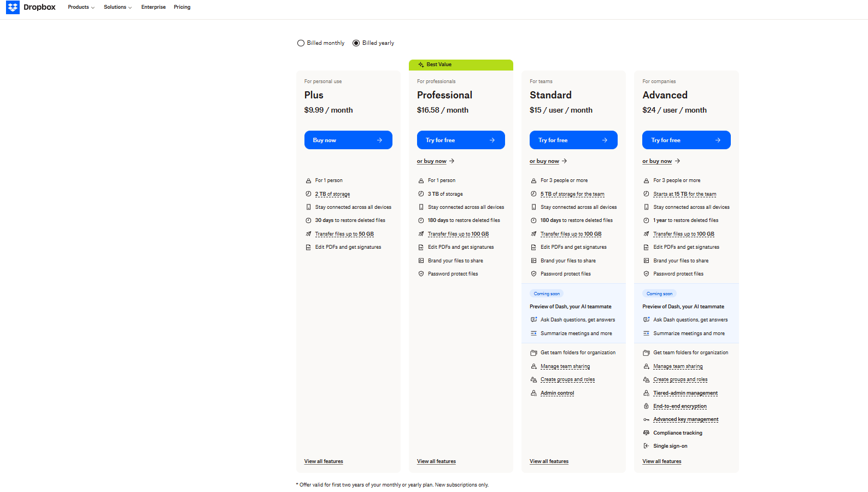Click groups icon in Standard 'Create groups and roles'

click(533, 379)
